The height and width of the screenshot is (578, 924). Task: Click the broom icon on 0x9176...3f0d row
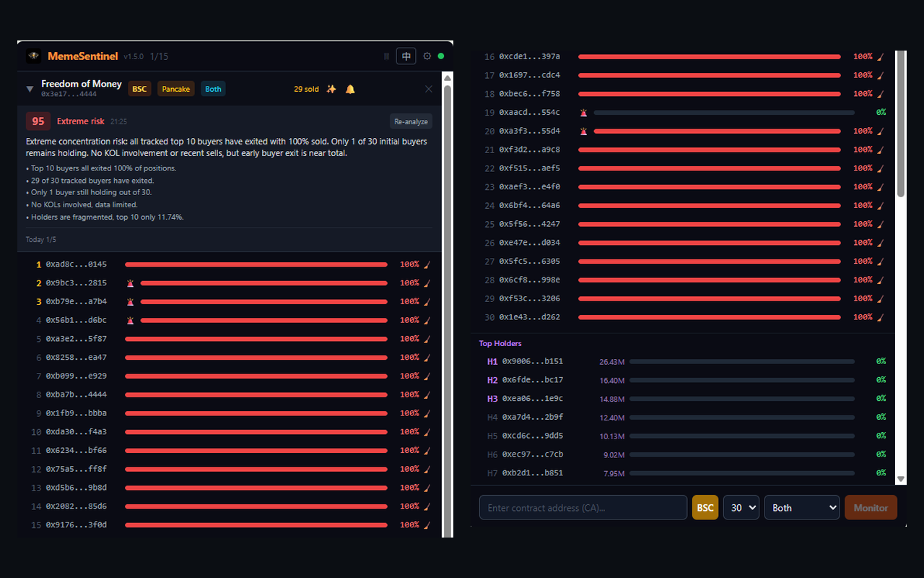coord(427,525)
